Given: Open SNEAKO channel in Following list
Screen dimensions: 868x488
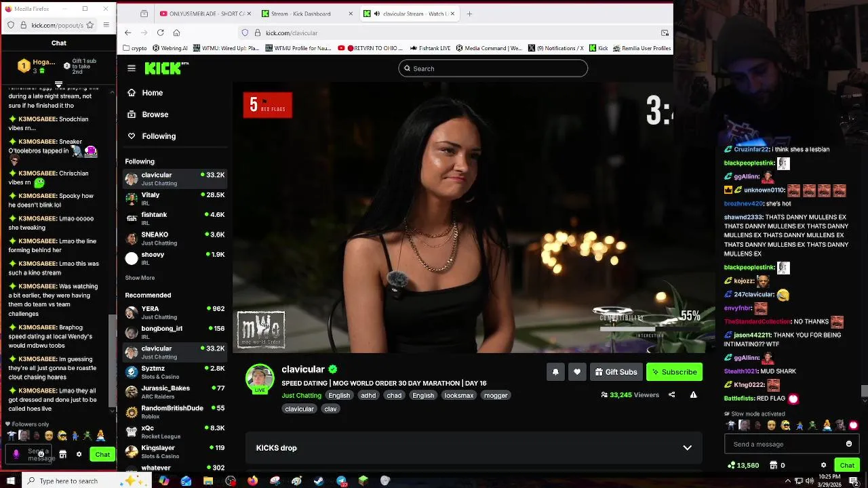Looking at the screenshot, I should click(x=175, y=238).
